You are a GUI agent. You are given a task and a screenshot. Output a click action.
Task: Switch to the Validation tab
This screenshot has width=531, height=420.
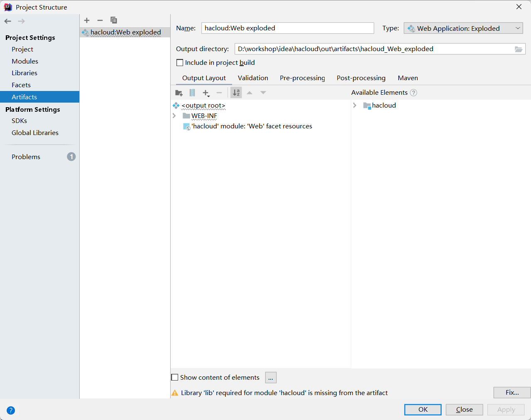click(x=253, y=78)
